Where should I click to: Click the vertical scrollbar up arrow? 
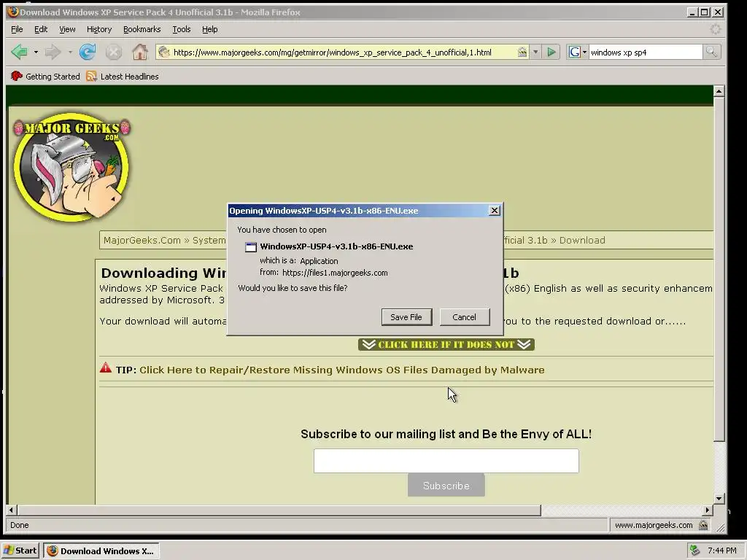point(719,91)
